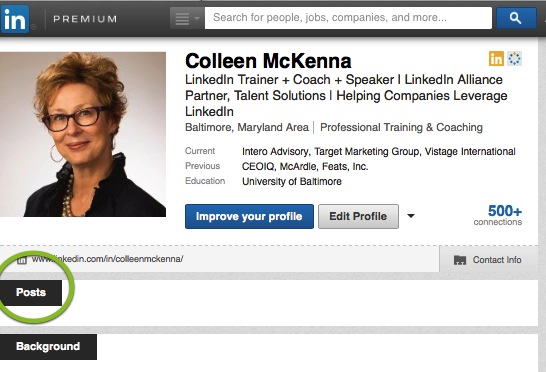This screenshot has height=372, width=546.
Task: Click the Improve your profile button
Action: coord(249,216)
